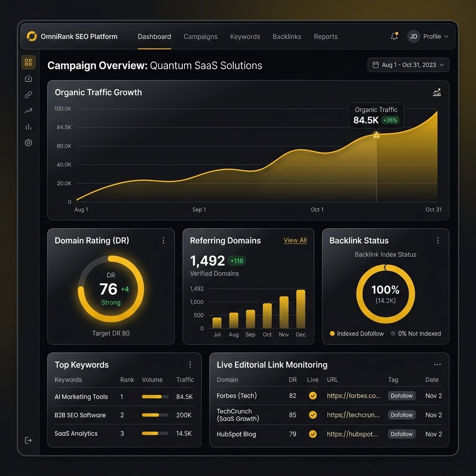The height and width of the screenshot is (476, 476).
Task: Click the Jul bar in Referring Domains chart
Action: coord(217,323)
